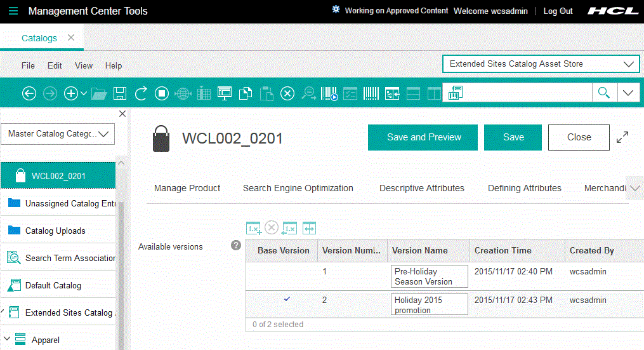The width and height of the screenshot is (644, 350).
Task: Select Catalog Uploads in the explorer tree
Action: click(55, 231)
